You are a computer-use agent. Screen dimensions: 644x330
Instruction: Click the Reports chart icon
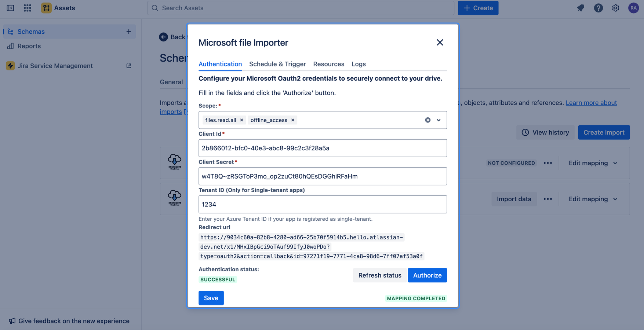coord(10,46)
